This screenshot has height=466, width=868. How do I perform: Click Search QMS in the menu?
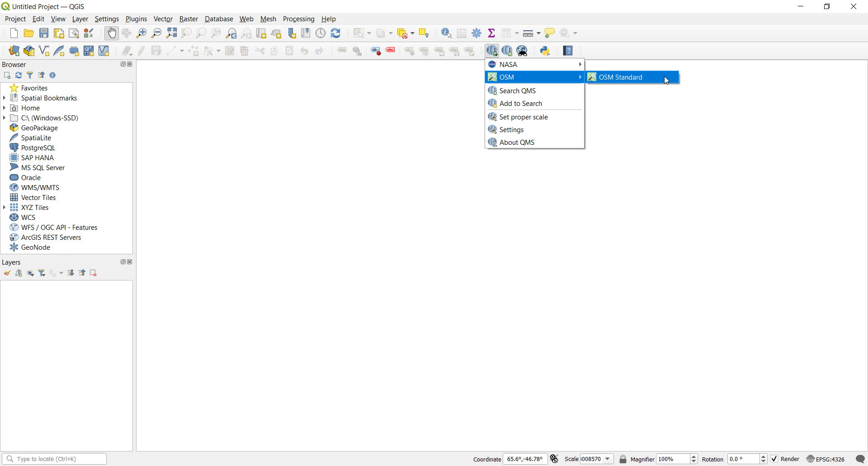pos(517,90)
